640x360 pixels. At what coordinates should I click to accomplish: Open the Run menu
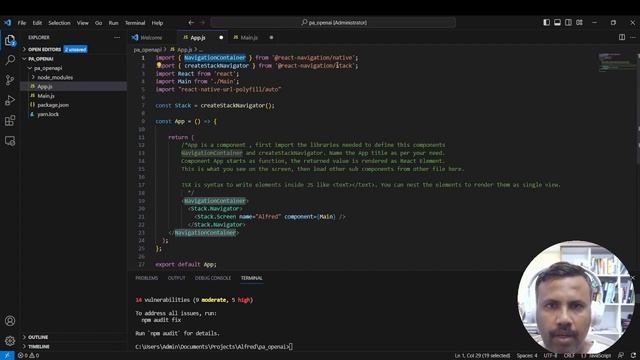[113, 23]
